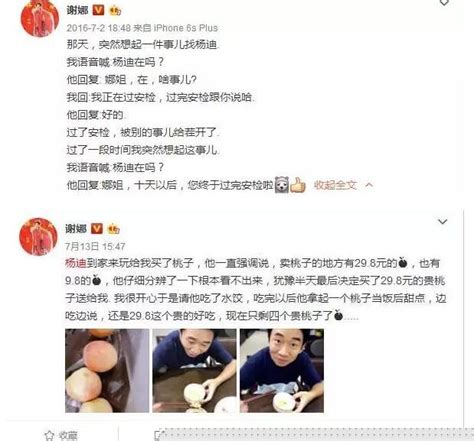This screenshot has height=441, width=474.
Task: Collapse full text via 收起全文 link
Action: (x=335, y=185)
